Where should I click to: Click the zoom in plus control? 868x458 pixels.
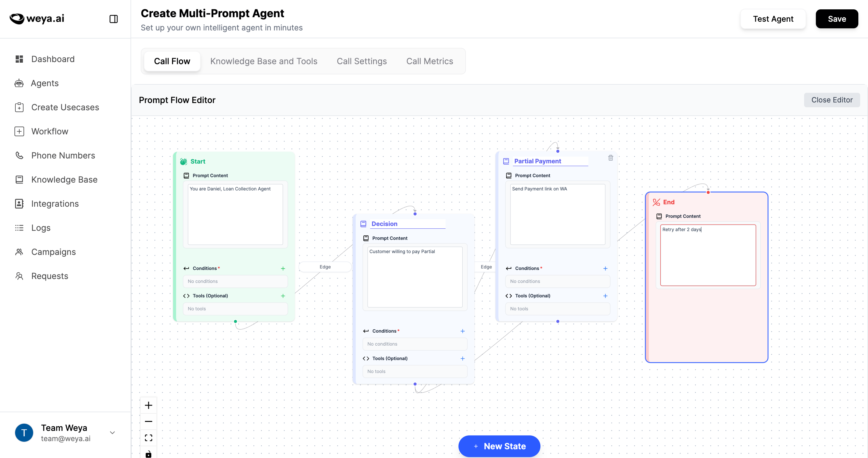point(148,405)
